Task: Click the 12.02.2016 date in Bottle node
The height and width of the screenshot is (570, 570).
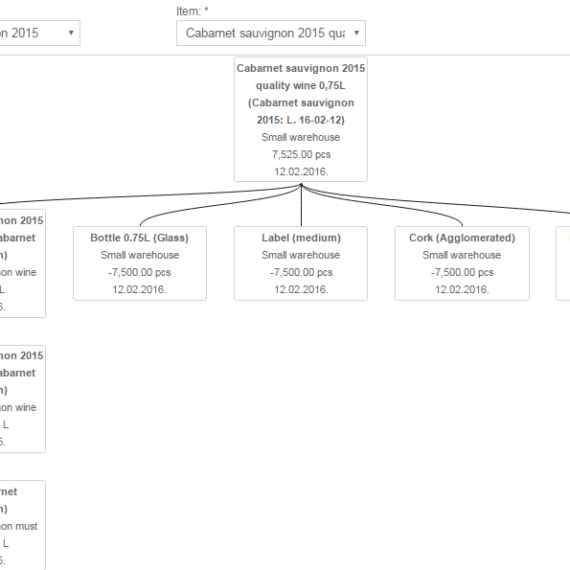Action: pyautogui.click(x=140, y=289)
